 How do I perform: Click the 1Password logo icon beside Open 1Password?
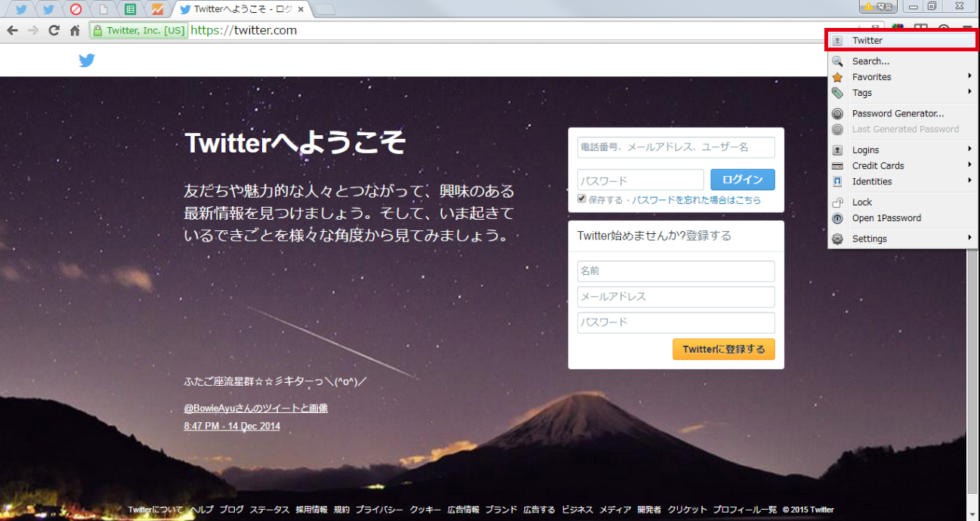click(837, 218)
